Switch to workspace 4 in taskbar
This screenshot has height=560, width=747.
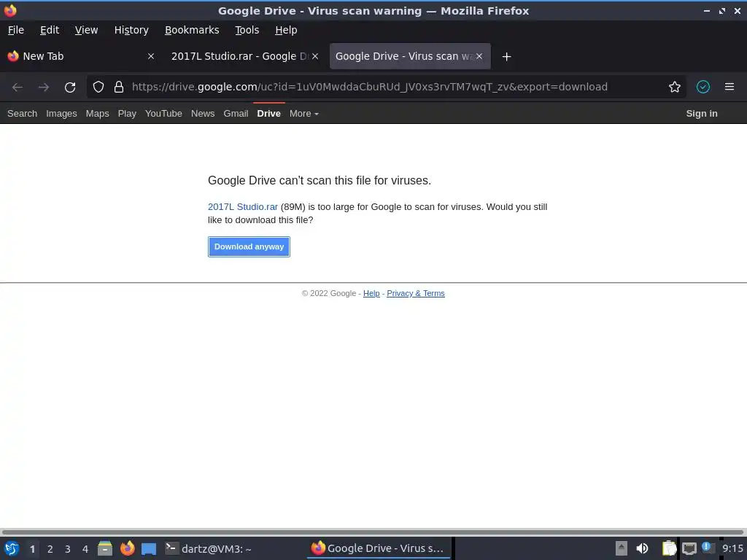(x=85, y=549)
